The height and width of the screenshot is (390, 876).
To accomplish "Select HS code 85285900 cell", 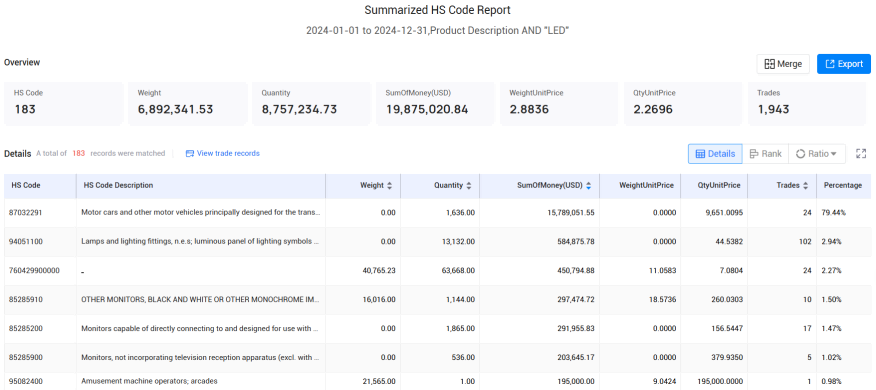I will 40,358.
